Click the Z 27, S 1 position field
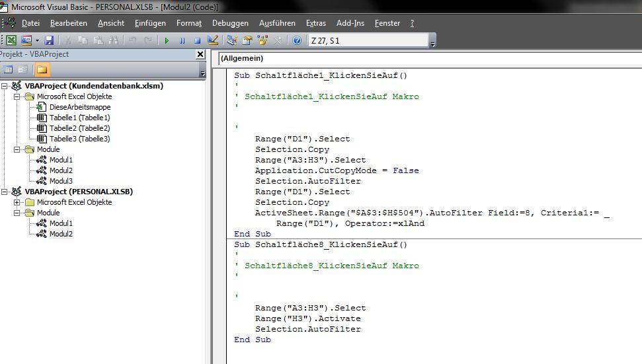This screenshot has width=642, height=364. point(368,40)
